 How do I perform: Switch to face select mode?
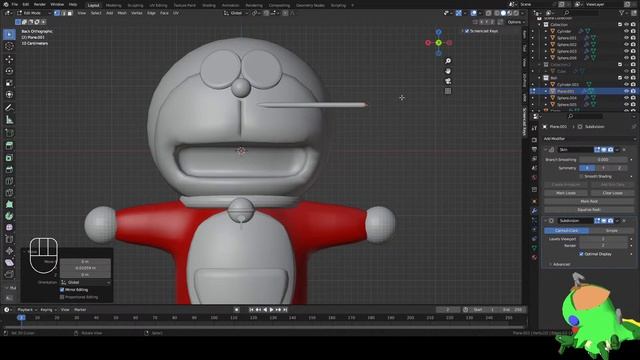click(x=70, y=13)
